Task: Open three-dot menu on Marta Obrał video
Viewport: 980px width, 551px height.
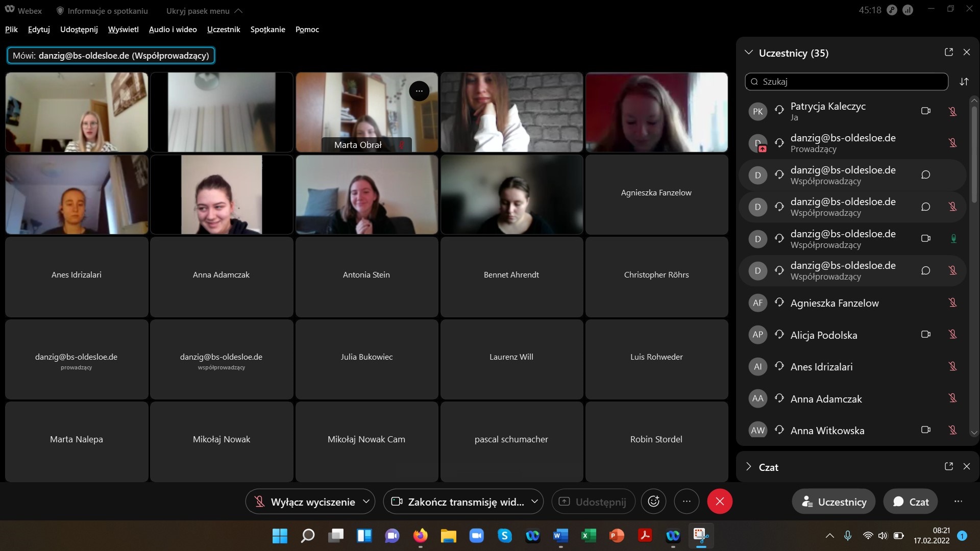Action: click(x=419, y=91)
